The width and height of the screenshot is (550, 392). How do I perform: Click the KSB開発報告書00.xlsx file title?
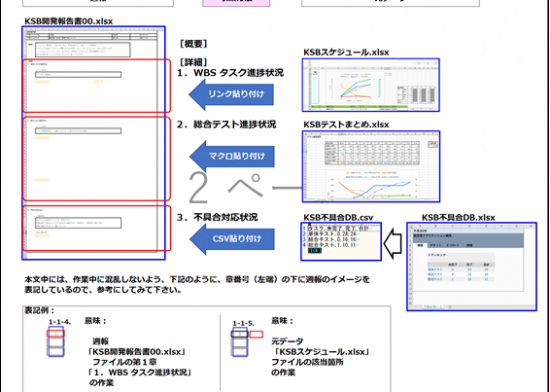point(69,21)
